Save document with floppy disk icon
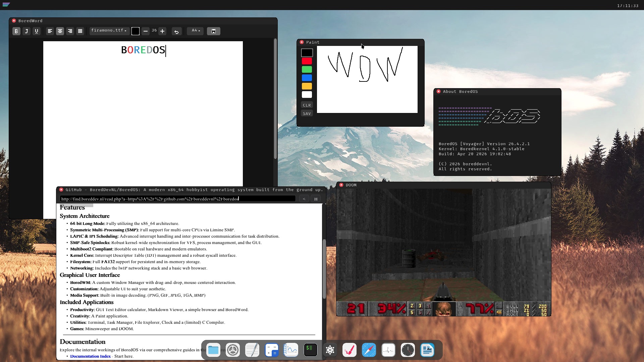 tap(214, 31)
